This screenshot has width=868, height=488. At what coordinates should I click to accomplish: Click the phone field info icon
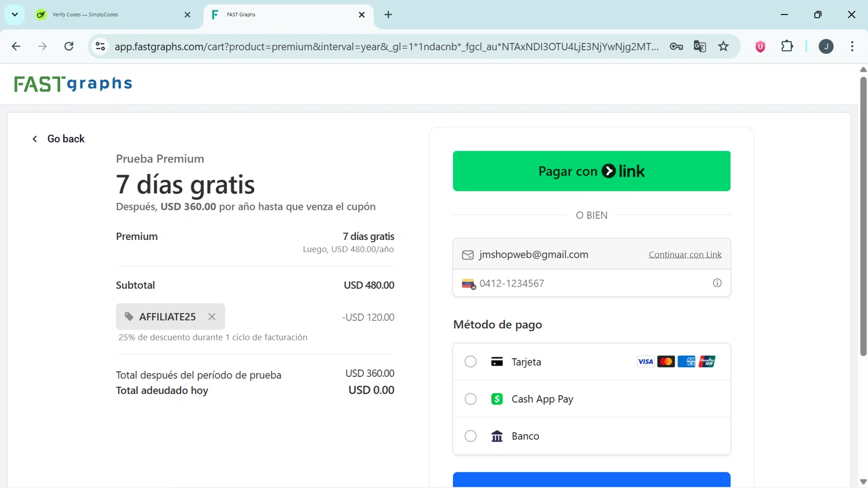(x=717, y=283)
